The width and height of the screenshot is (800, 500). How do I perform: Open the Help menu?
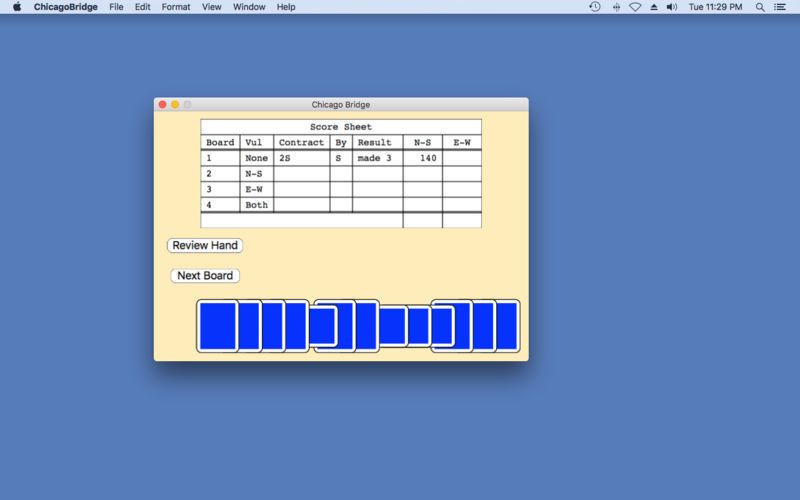click(286, 7)
